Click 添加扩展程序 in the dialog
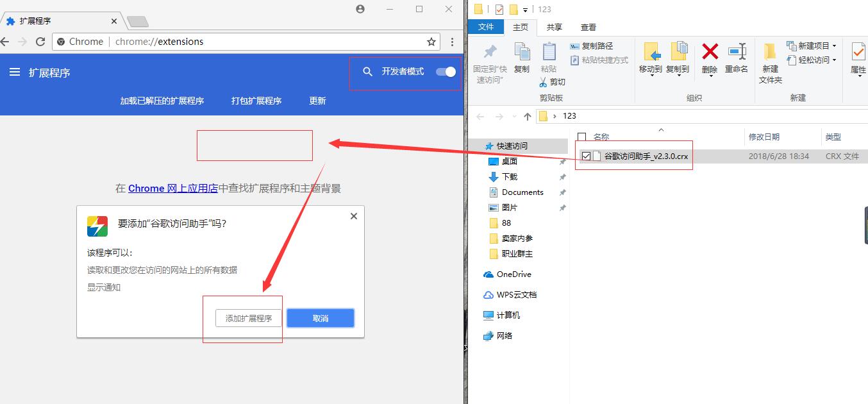 pyautogui.click(x=249, y=318)
